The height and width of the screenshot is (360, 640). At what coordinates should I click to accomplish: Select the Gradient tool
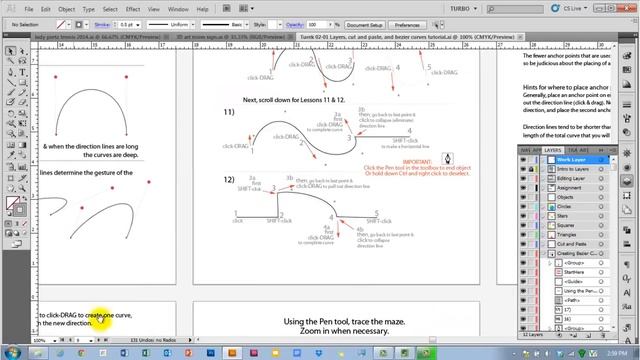coord(22,145)
